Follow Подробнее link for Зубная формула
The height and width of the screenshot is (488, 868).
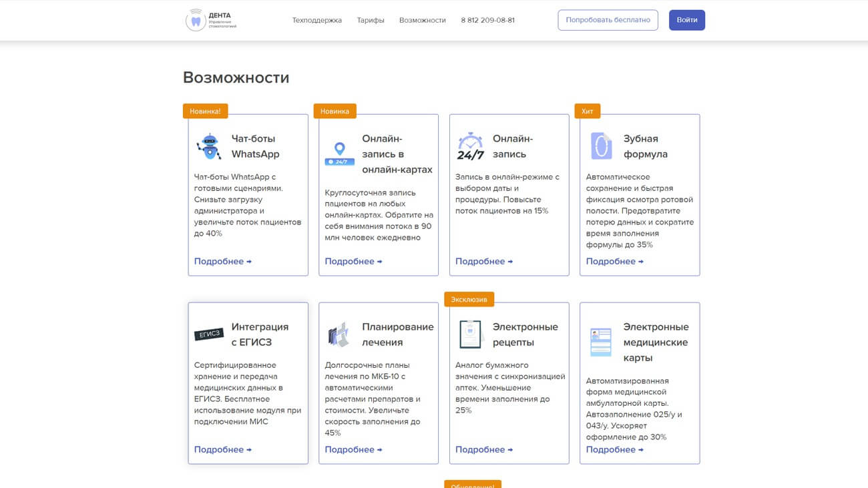[x=614, y=262]
